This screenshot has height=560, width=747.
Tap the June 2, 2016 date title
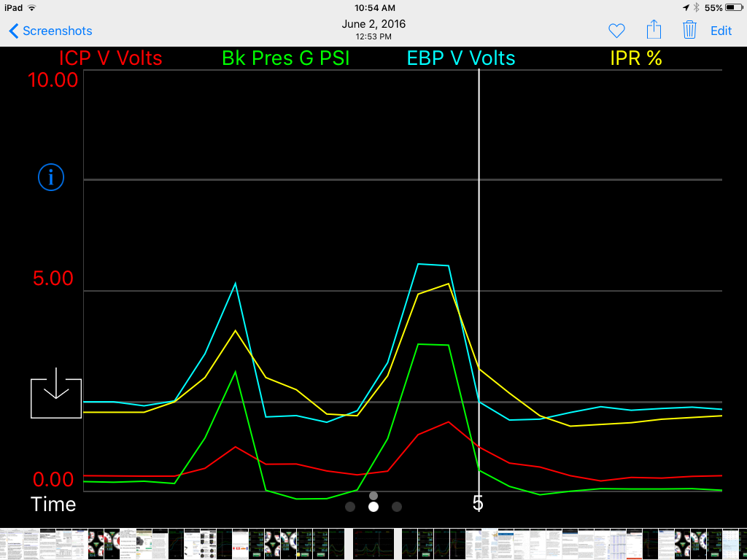(373, 24)
